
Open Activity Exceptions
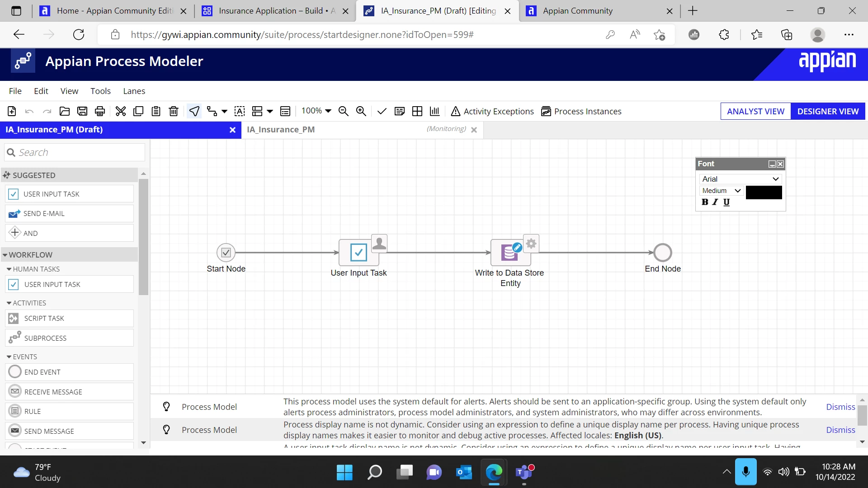pyautogui.click(x=492, y=111)
